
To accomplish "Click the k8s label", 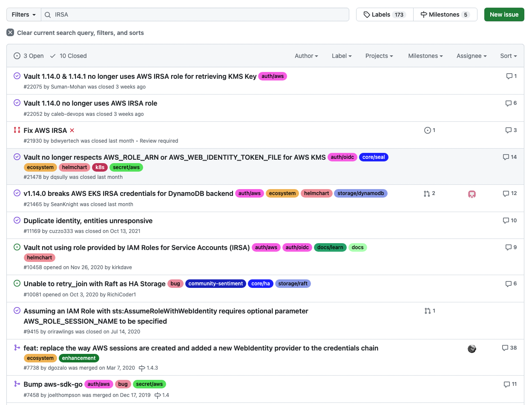I will click(x=100, y=167).
